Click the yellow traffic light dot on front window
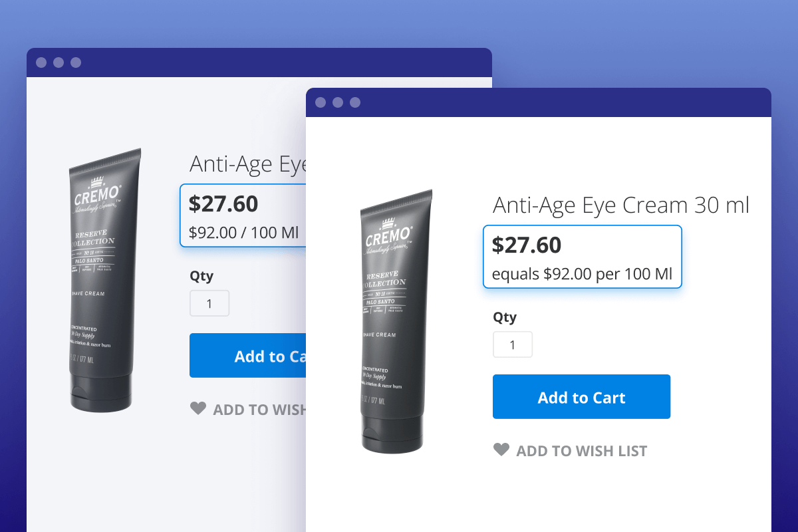The height and width of the screenshot is (532, 798). pos(337,102)
